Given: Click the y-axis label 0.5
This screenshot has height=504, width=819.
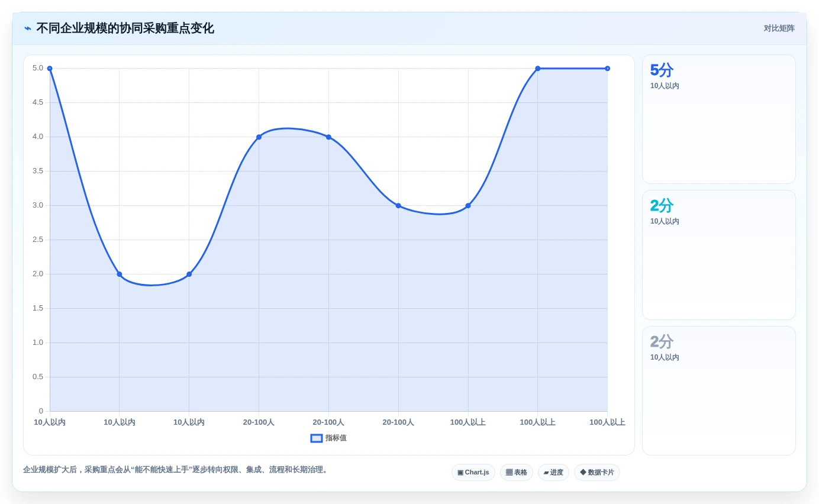Looking at the screenshot, I should click(38, 377).
